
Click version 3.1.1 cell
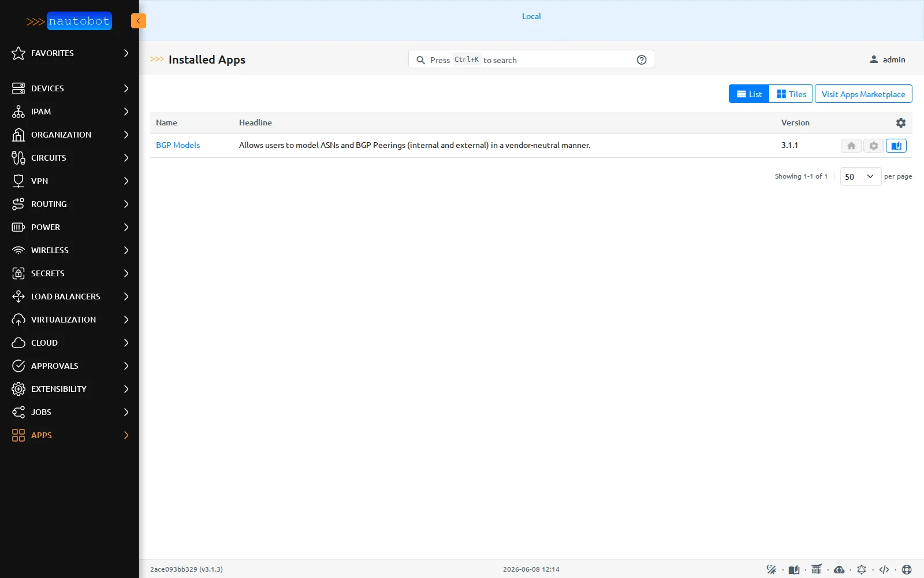pyautogui.click(x=789, y=145)
